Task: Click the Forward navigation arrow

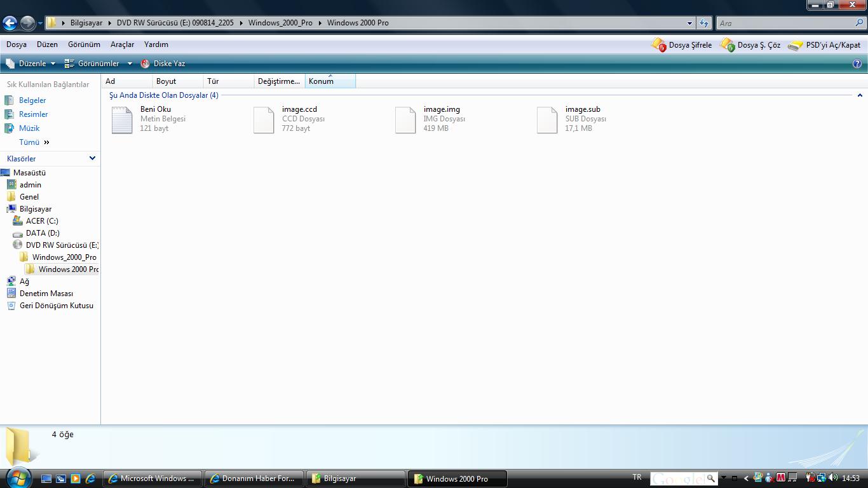Action: coord(27,23)
